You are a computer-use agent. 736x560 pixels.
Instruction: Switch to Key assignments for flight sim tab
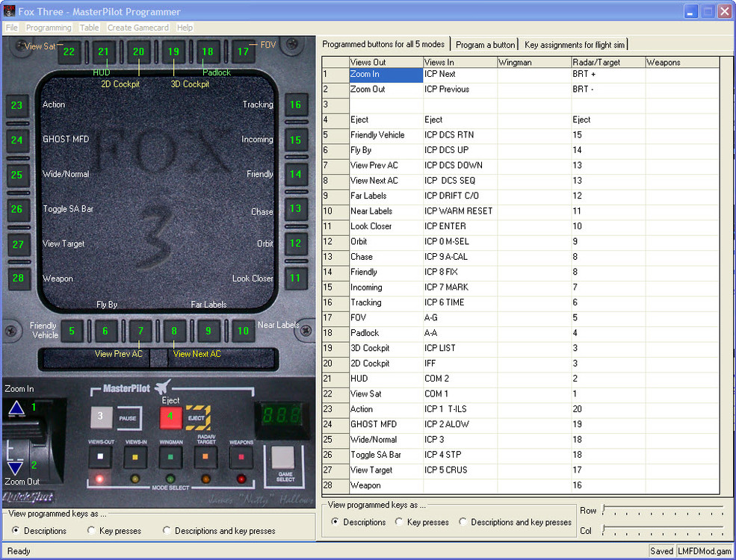[575, 45]
